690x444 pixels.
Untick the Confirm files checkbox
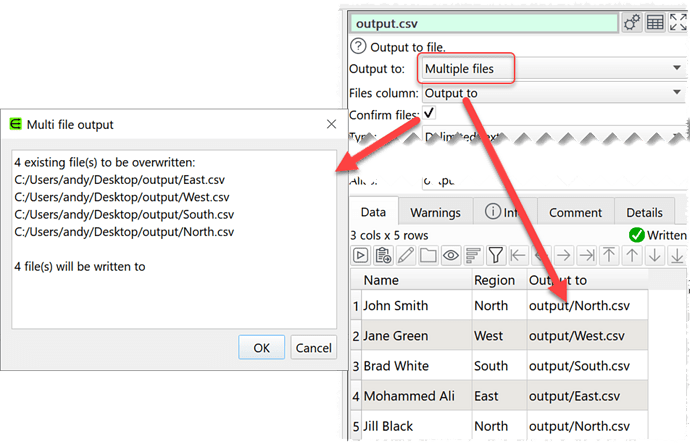pos(429,113)
